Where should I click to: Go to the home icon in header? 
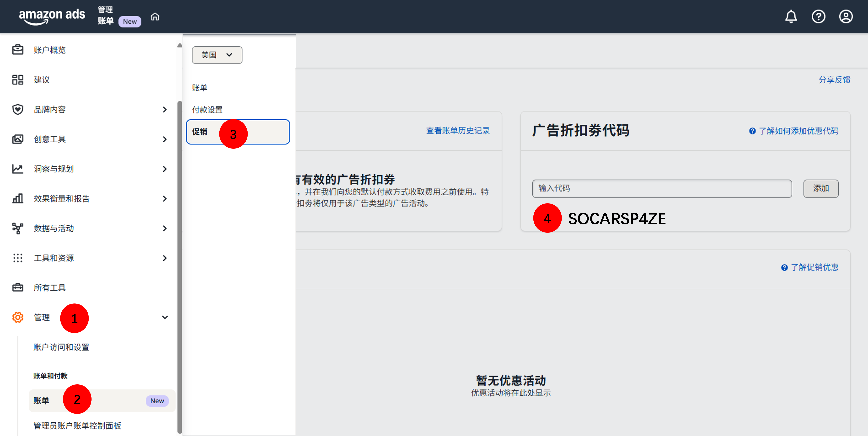coord(155,17)
